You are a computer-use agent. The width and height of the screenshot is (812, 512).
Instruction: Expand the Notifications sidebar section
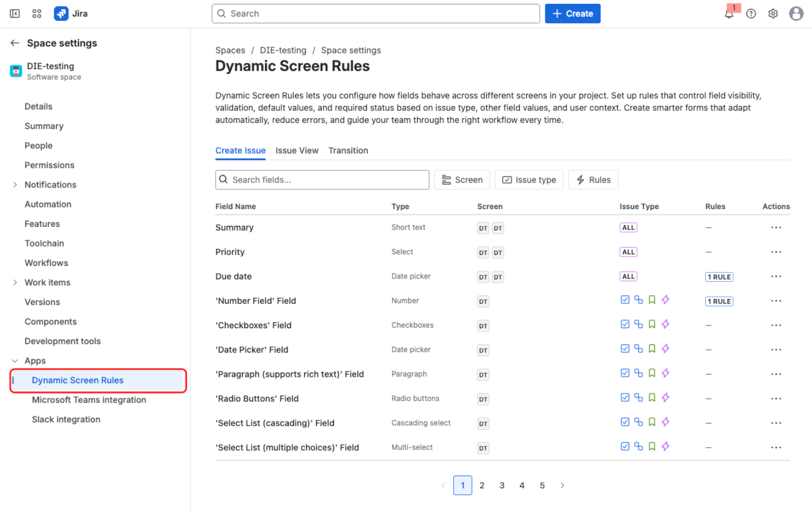(x=15, y=184)
